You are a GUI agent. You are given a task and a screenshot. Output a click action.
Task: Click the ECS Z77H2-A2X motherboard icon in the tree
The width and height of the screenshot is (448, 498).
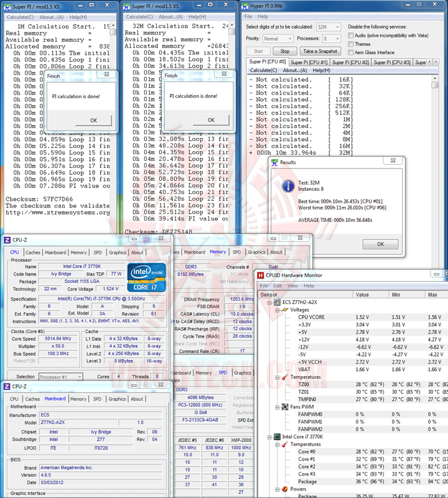[278, 302]
